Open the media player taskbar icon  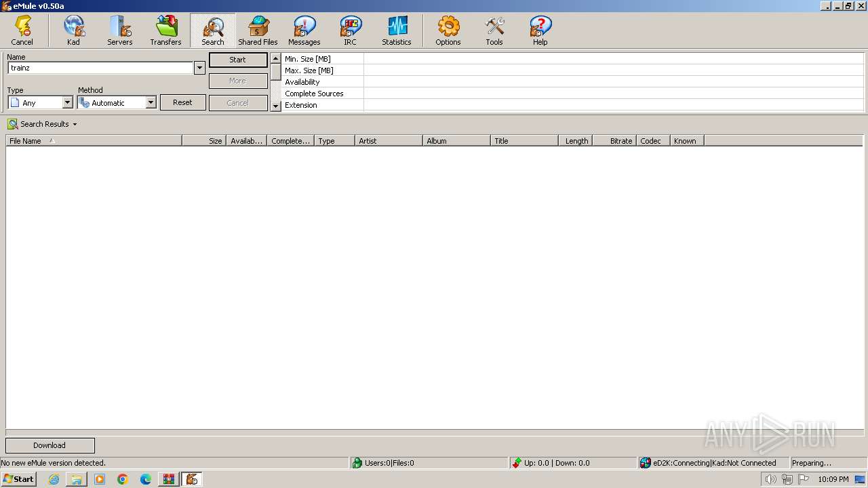click(100, 479)
